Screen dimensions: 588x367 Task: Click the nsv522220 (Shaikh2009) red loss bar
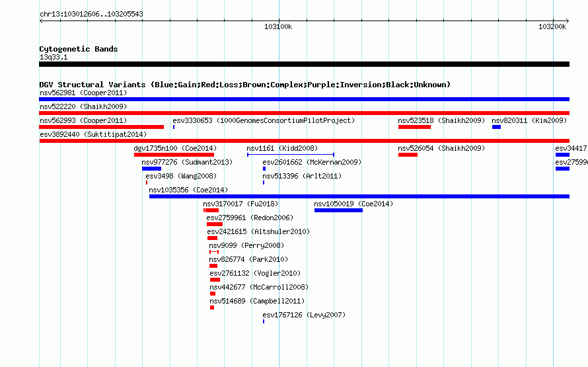pos(304,113)
